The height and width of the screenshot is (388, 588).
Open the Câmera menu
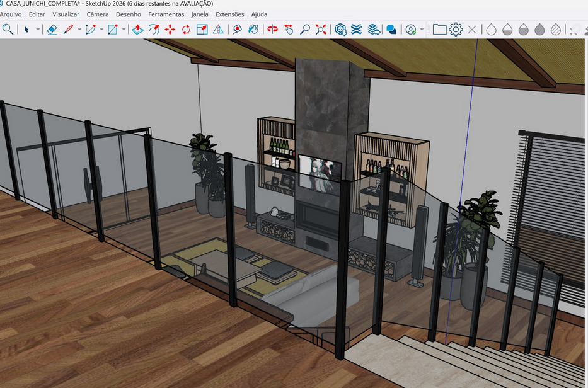97,14
